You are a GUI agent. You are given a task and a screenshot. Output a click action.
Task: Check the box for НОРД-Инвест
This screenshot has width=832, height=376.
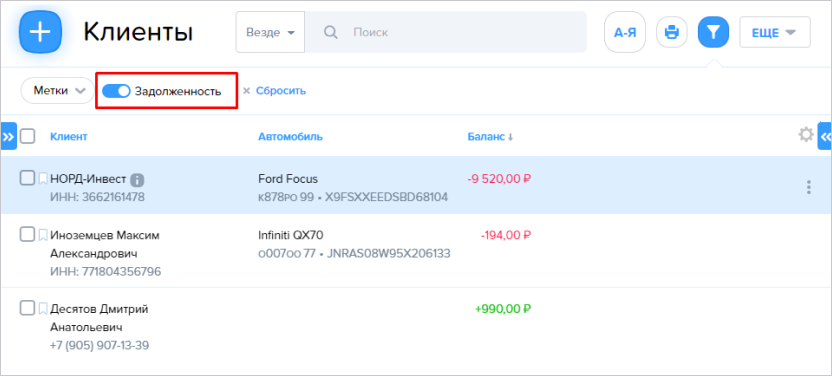point(27,178)
